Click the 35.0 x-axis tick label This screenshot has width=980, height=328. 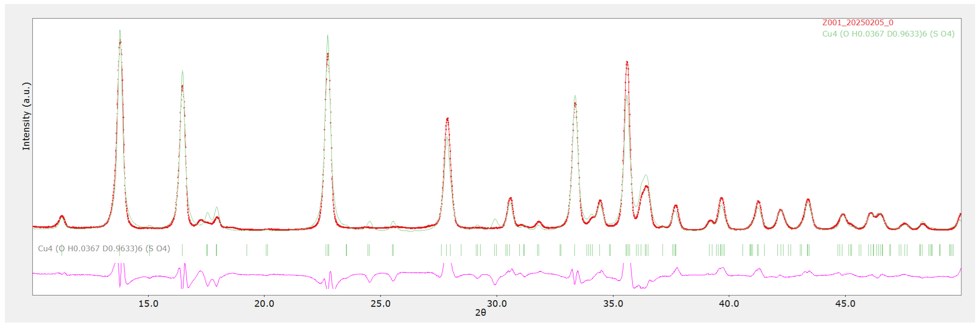click(x=613, y=304)
